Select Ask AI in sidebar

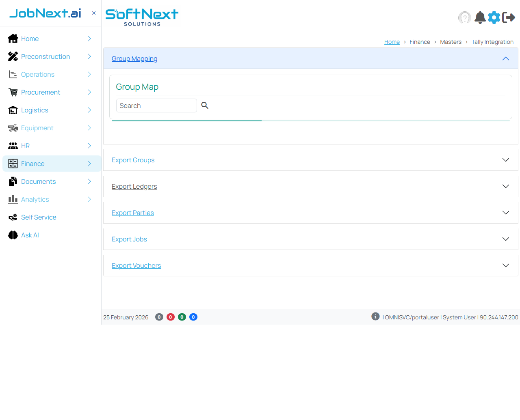(30, 235)
